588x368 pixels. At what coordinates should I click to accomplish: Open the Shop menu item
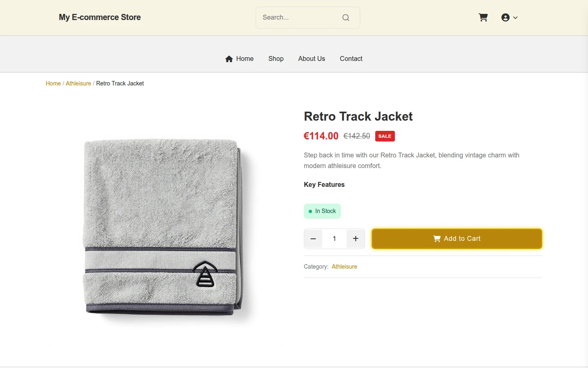click(276, 59)
